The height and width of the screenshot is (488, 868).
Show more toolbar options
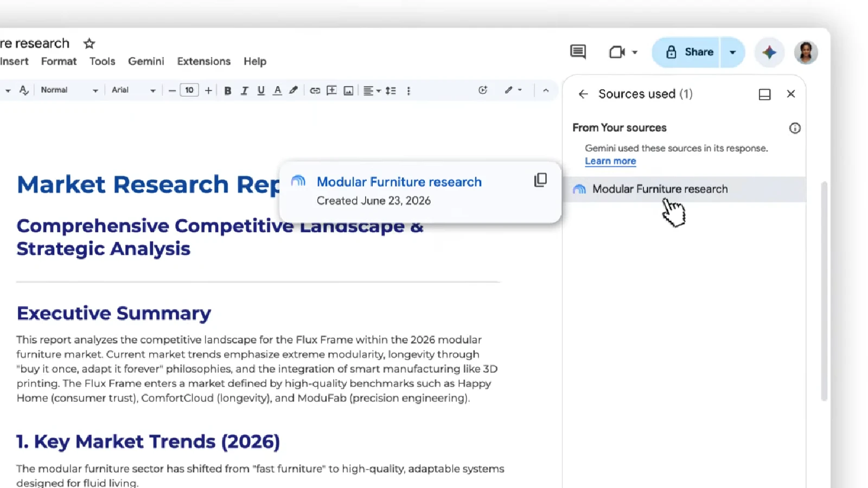pyautogui.click(x=409, y=91)
